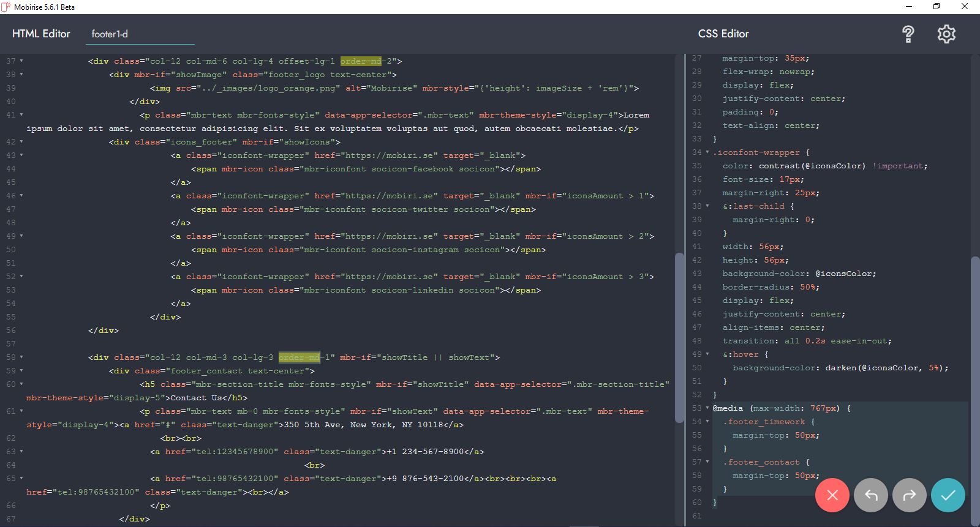The image size is (980, 527).
Task: Open help with the question mark icon
Action: (x=908, y=34)
